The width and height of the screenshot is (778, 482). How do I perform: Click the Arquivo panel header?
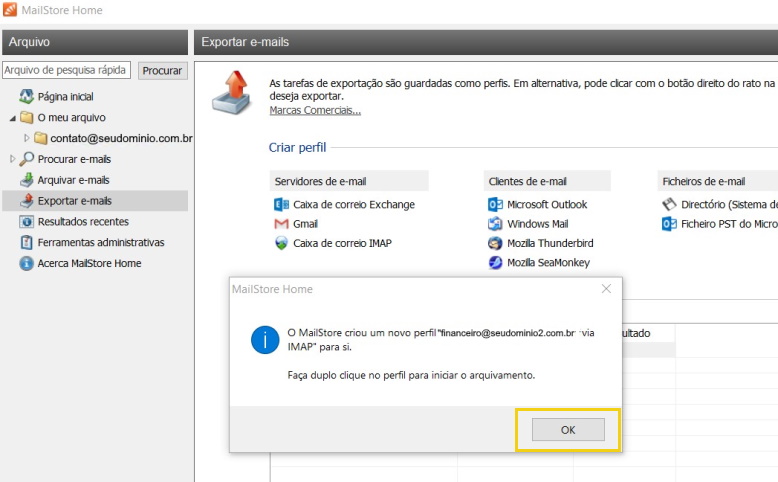pos(95,42)
